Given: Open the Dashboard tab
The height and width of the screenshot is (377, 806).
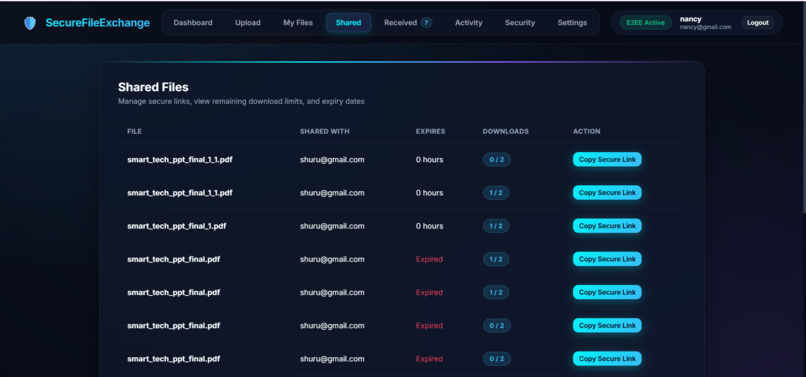Looking at the screenshot, I should pos(193,23).
